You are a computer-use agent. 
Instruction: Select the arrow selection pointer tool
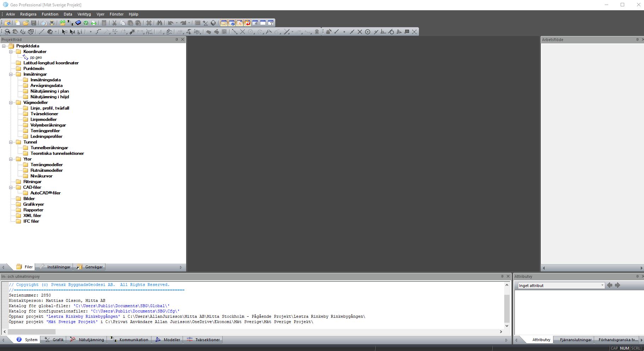(x=64, y=31)
